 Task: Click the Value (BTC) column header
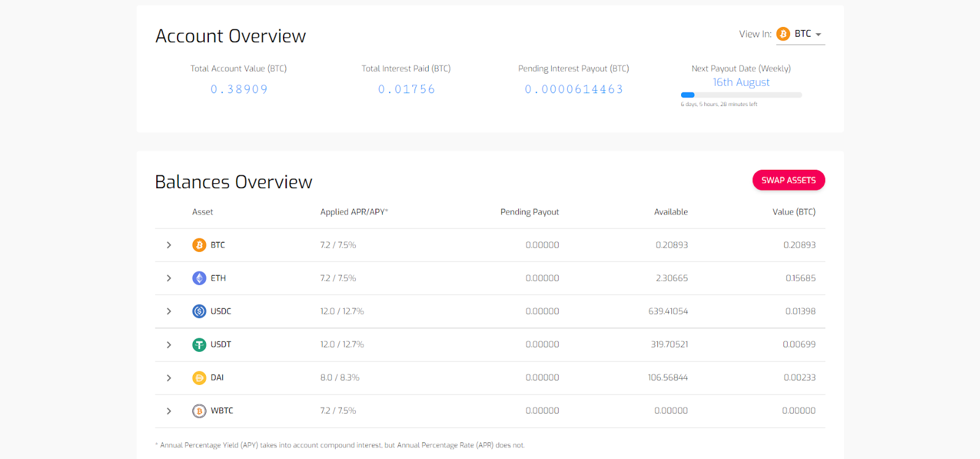point(794,212)
